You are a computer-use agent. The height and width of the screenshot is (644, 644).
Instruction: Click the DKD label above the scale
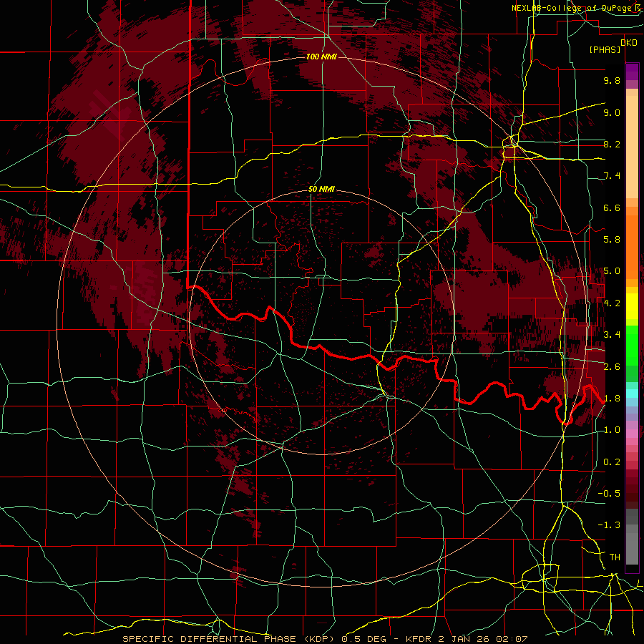[x=629, y=43]
